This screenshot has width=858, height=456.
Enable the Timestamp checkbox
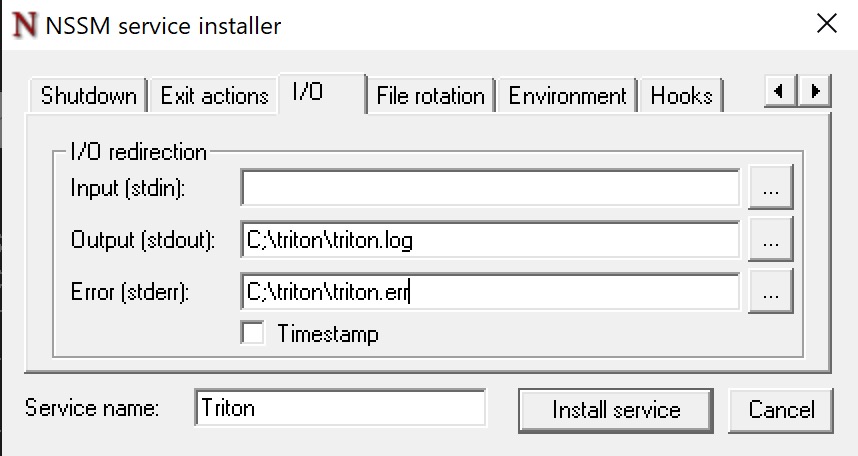point(253,333)
